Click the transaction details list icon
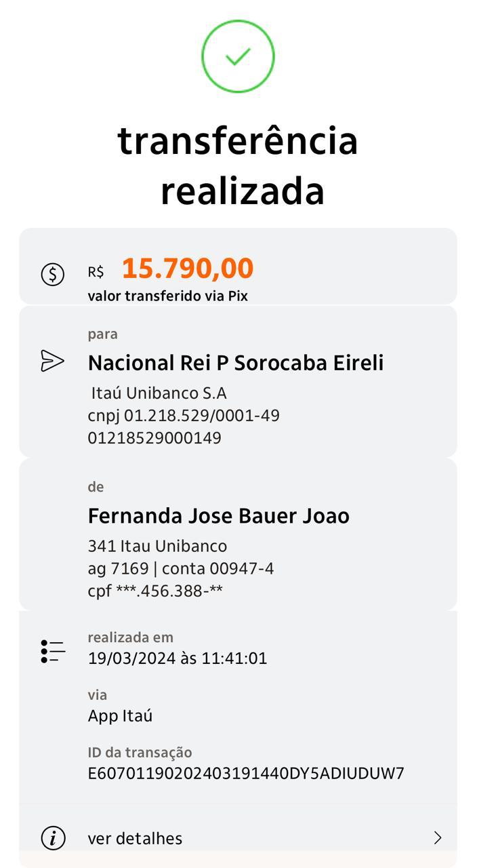Image resolution: width=477 pixels, height=868 pixels. 52,649
